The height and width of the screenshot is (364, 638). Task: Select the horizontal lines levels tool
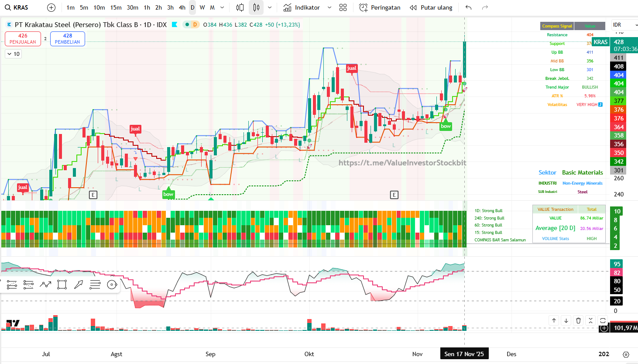coord(95,285)
